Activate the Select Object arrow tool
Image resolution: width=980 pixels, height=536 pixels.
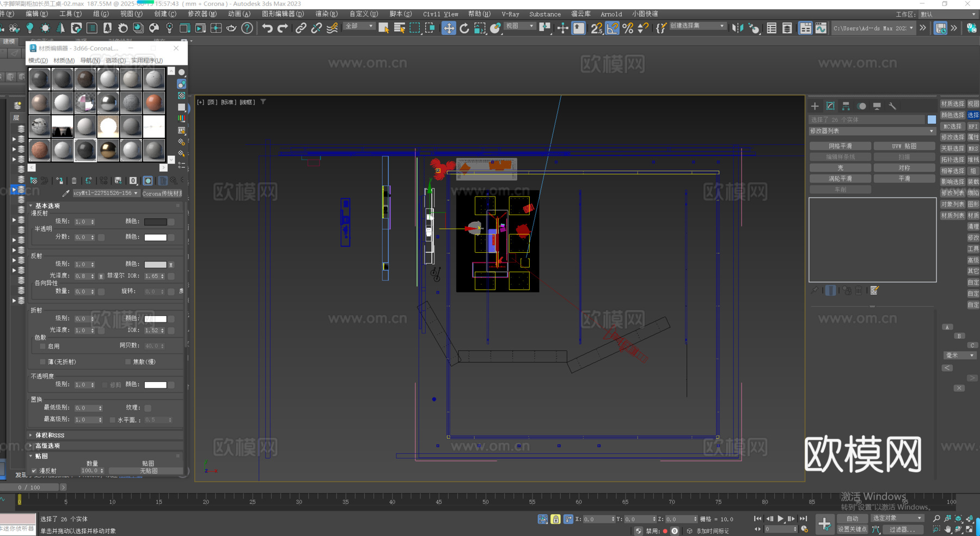point(384,28)
